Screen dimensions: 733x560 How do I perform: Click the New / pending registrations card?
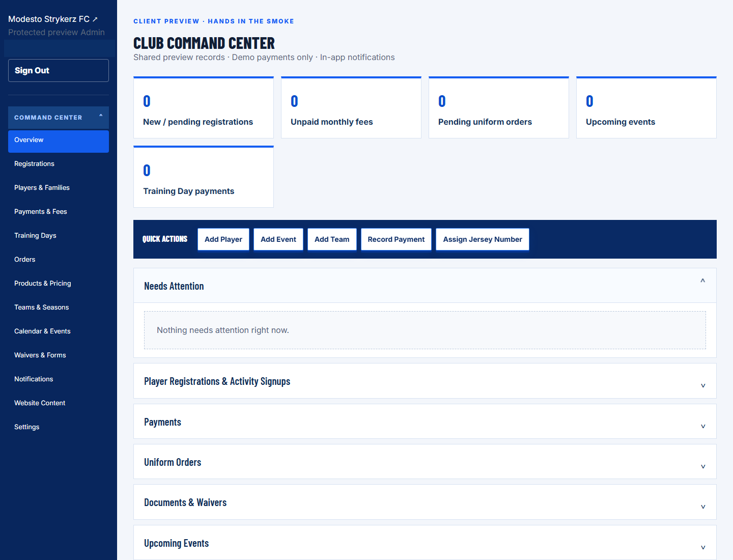[x=204, y=107]
